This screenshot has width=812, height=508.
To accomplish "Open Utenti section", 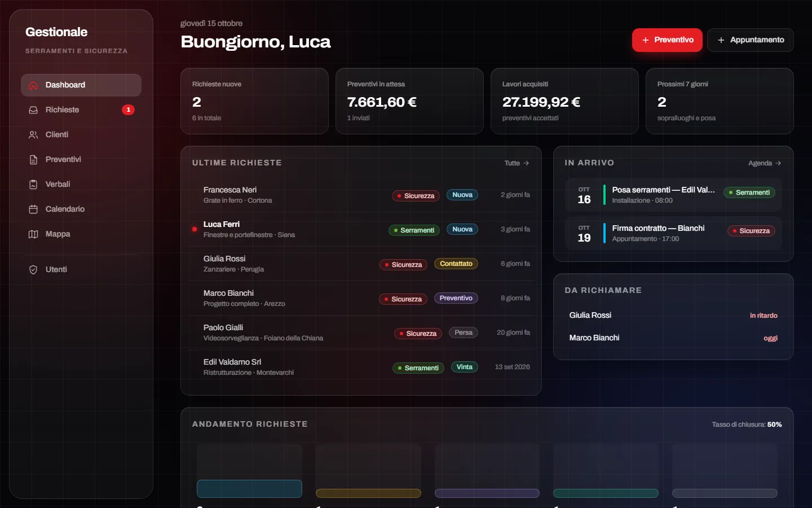I will [x=81, y=270].
